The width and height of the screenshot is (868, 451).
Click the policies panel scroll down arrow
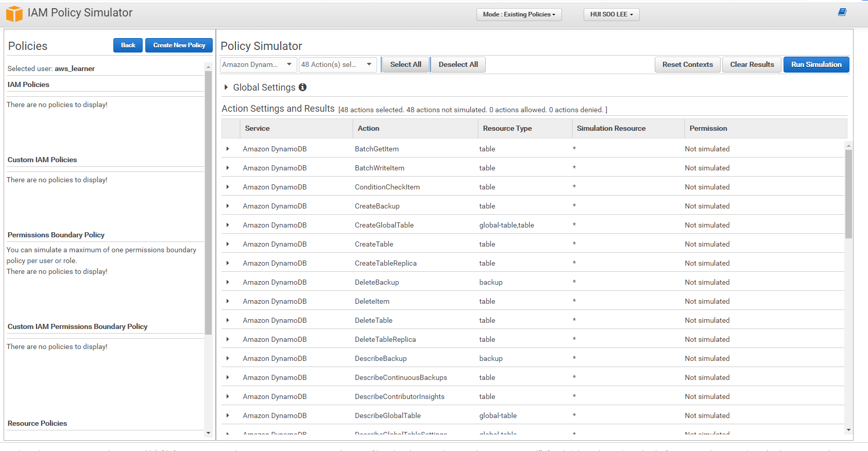click(208, 433)
